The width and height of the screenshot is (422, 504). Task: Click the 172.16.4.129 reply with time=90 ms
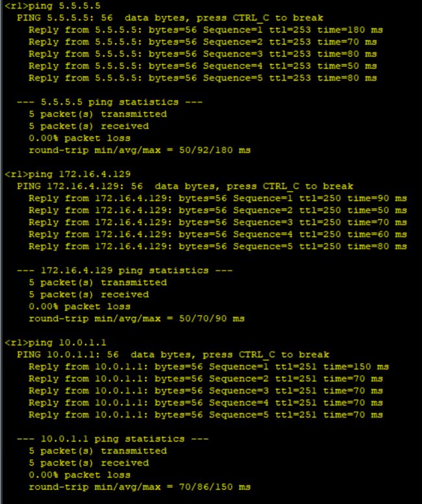[x=218, y=198]
